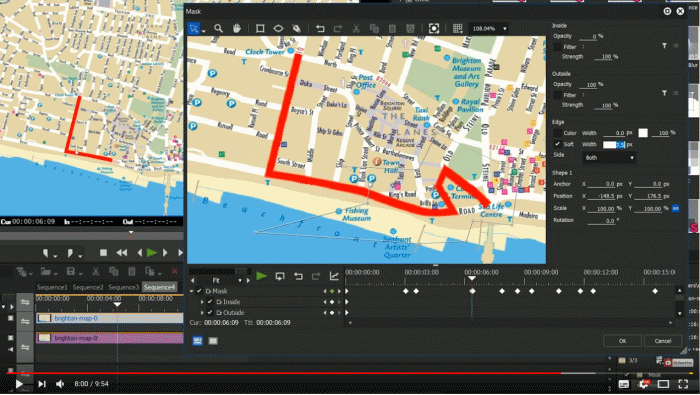Click the settings icon in Mask title bar

click(x=667, y=11)
